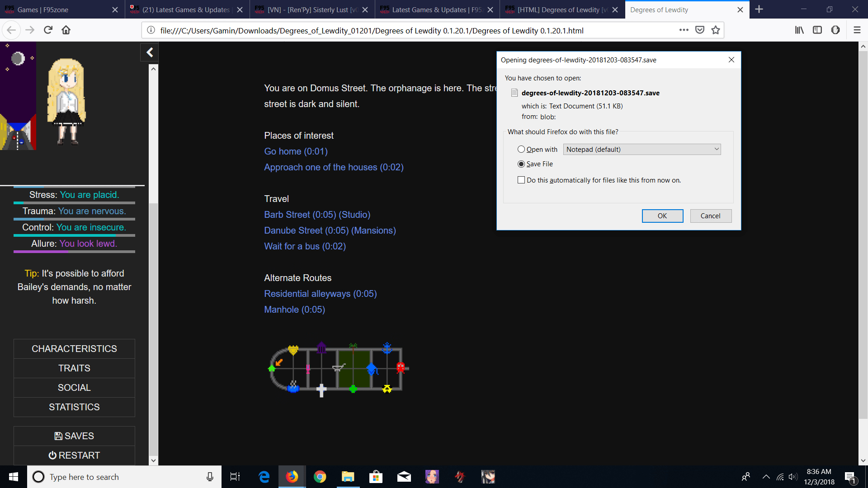Viewport: 868px width, 488px height.
Task: Open the STATISTICS menu entry
Action: [x=74, y=407]
